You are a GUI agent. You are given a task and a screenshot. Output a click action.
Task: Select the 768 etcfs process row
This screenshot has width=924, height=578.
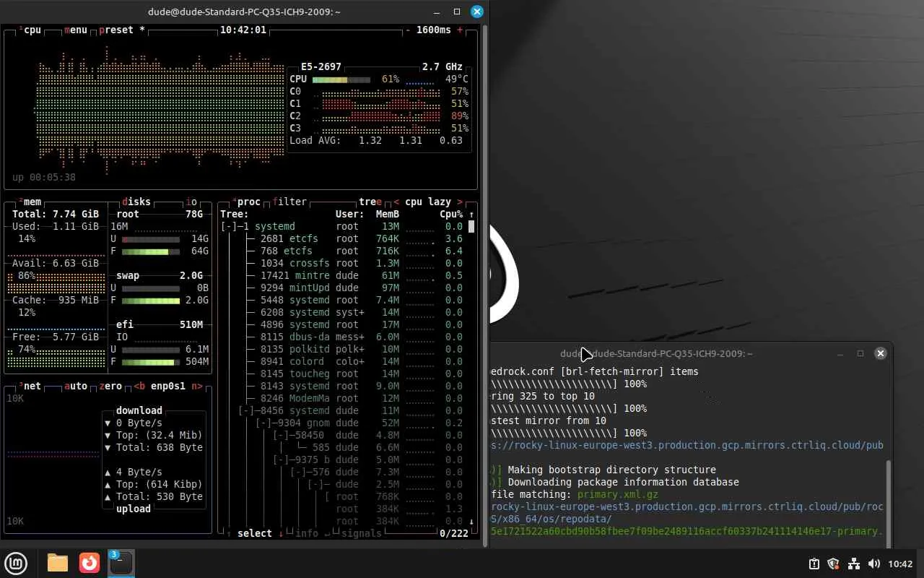pos(346,251)
